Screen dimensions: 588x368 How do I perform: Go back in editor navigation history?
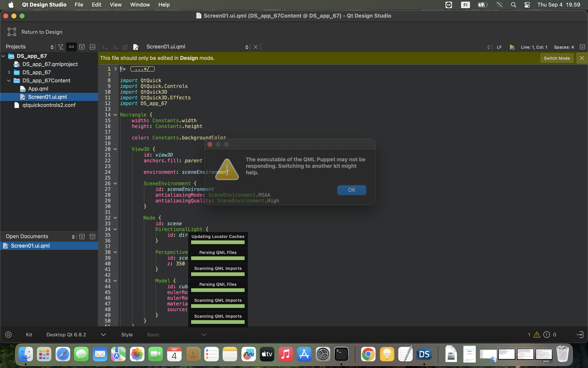(105, 47)
